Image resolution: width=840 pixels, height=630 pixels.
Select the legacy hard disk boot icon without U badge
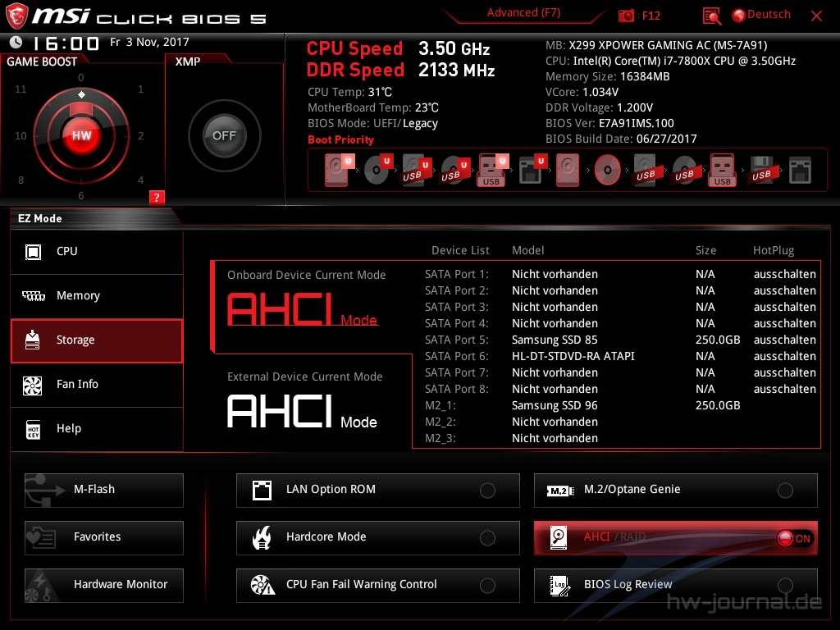[x=568, y=170]
